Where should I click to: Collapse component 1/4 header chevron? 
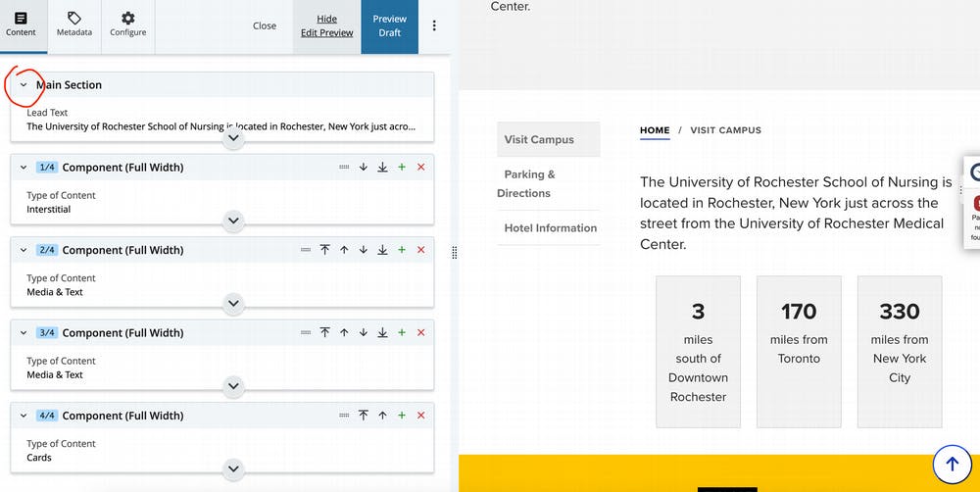pos(24,167)
